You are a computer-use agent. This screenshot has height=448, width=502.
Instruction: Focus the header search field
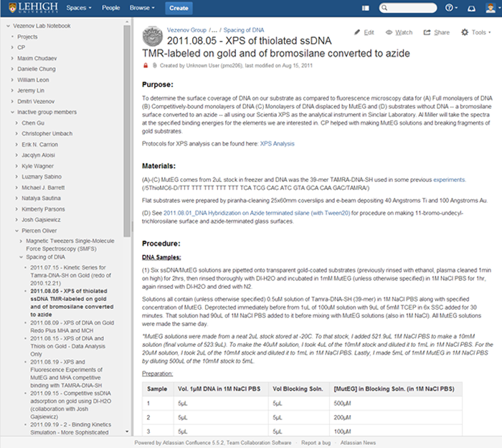pos(407,8)
